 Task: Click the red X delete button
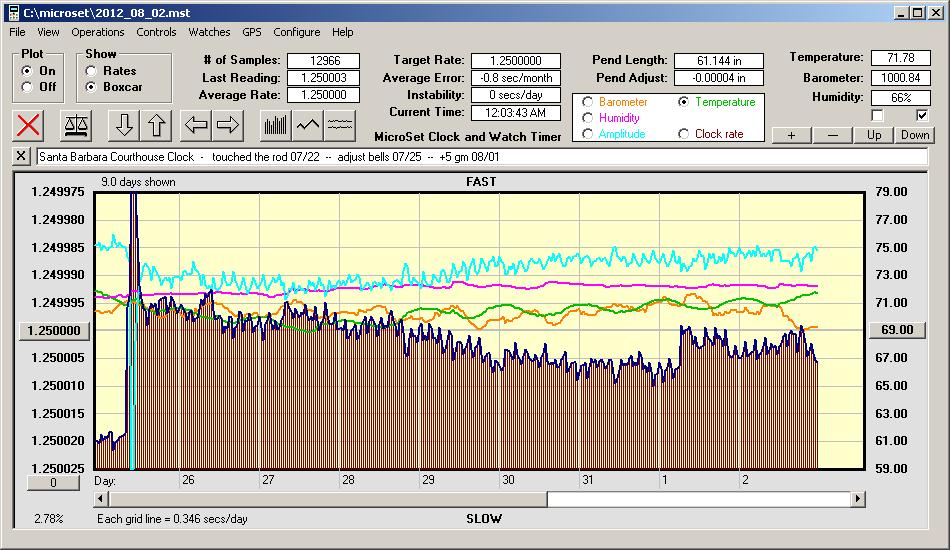click(x=28, y=125)
